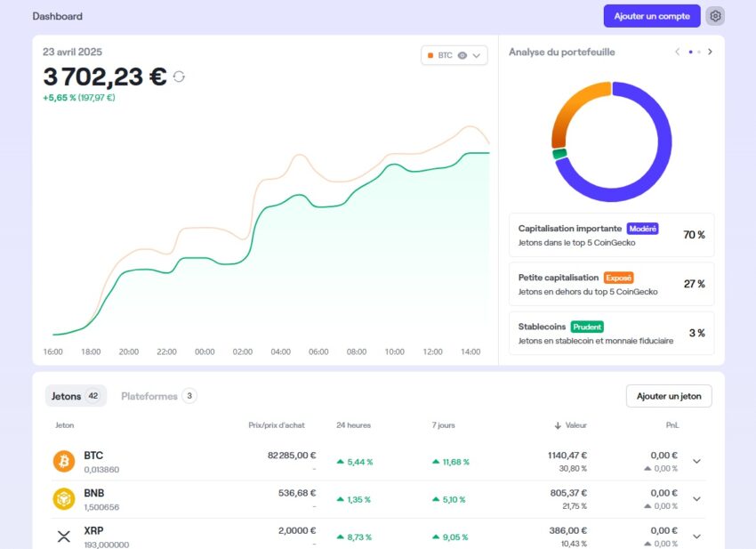Image resolution: width=756 pixels, height=549 pixels.
Task: Click the BNB value 805,37 €
Action: (568, 493)
